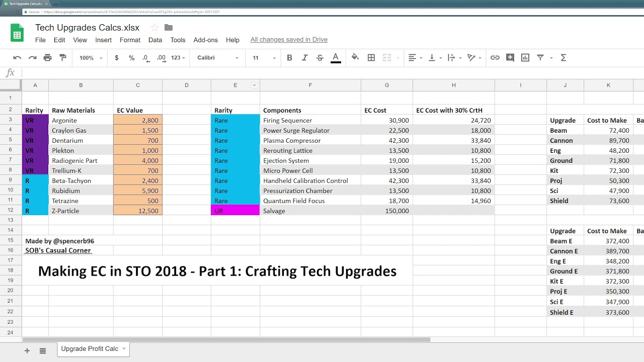
Task: Toggle bold formatting
Action: point(289,58)
